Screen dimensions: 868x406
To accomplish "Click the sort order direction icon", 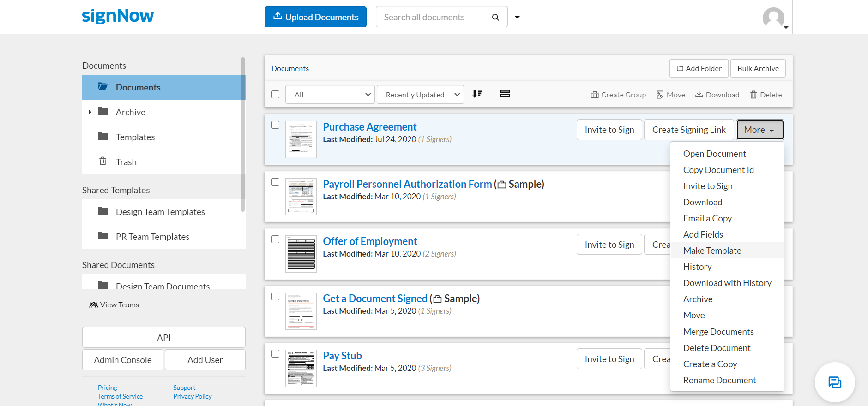I will point(477,94).
